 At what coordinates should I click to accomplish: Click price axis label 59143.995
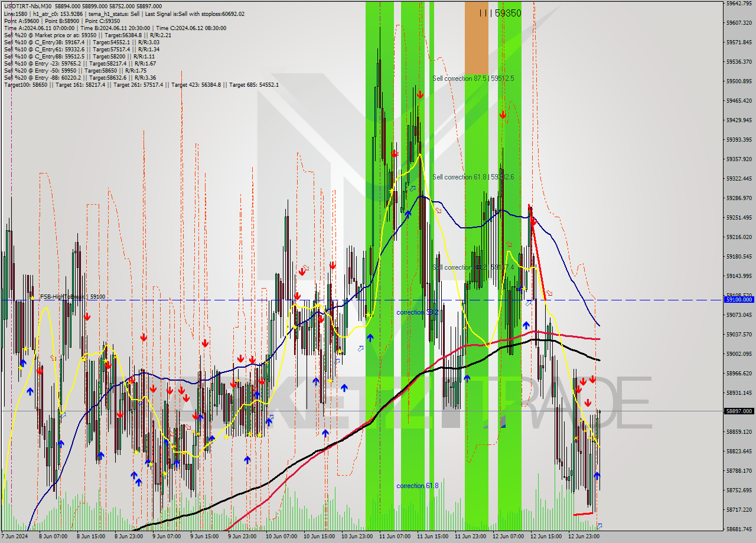point(739,276)
